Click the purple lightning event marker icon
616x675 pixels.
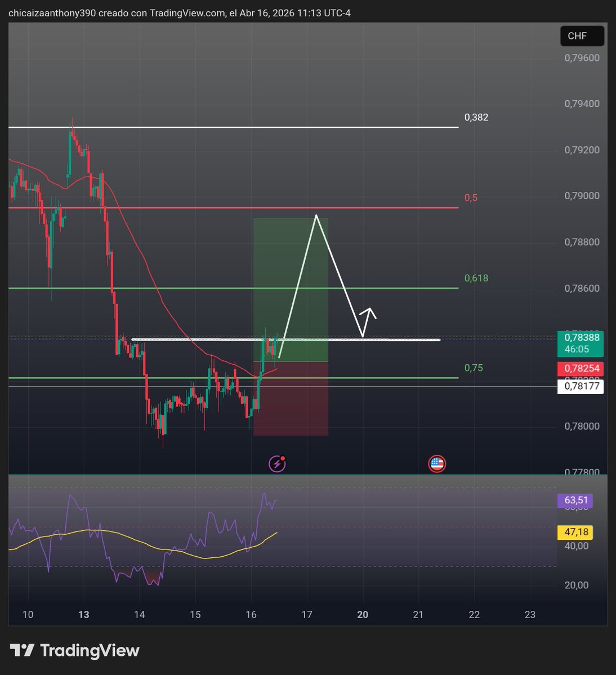(x=277, y=463)
